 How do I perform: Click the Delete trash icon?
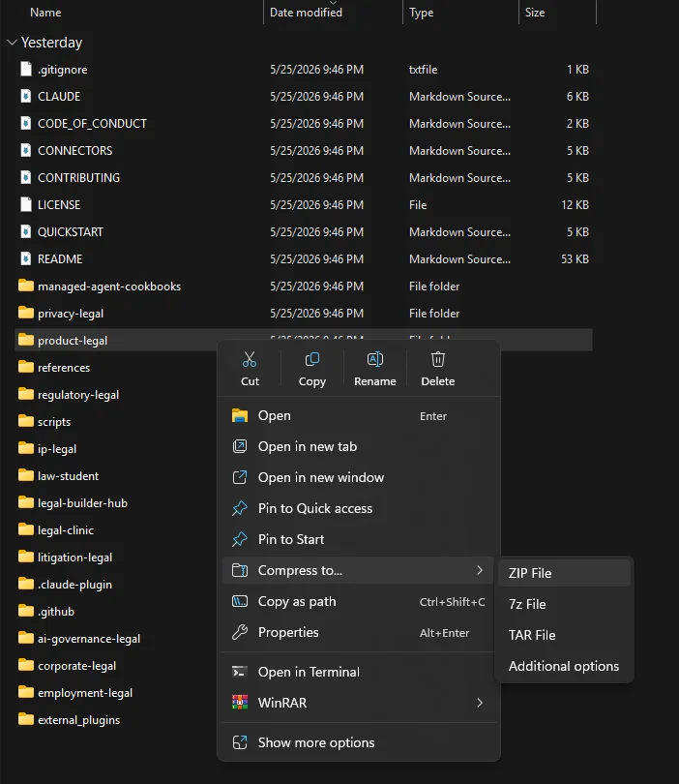coord(438,359)
